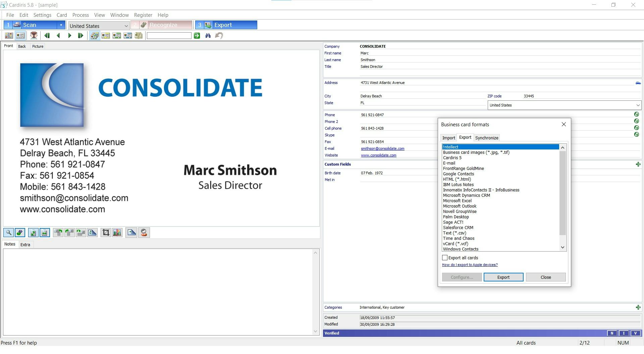Select the single card view icon
Viewport: 644px width, 354px height.
coord(20,36)
